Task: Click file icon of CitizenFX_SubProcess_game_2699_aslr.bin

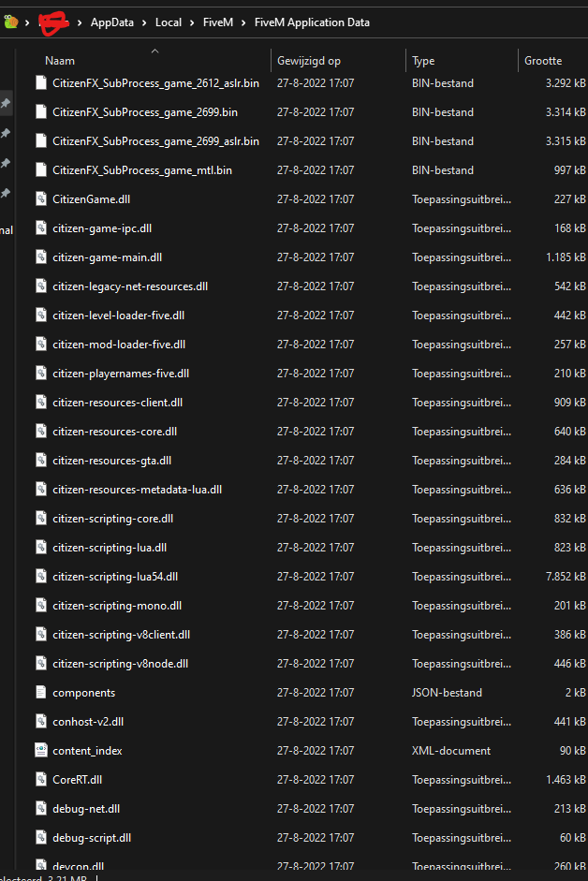Action: pos(41,141)
